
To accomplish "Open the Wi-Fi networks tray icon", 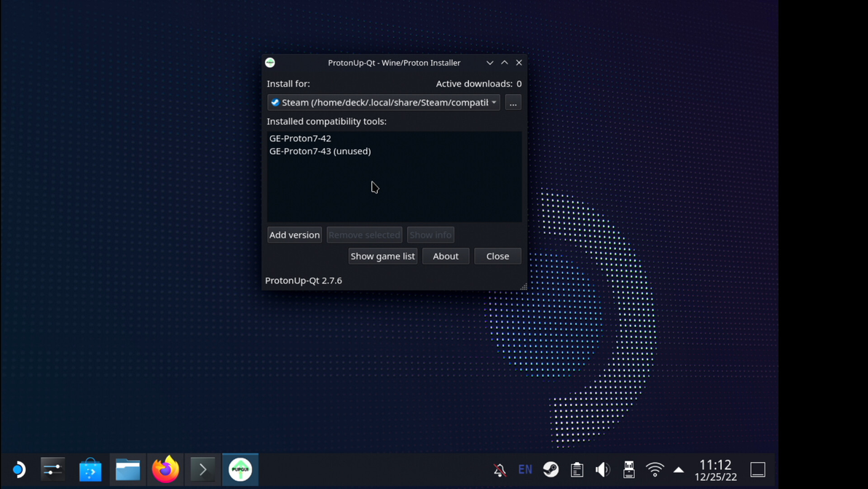I will coord(655,469).
